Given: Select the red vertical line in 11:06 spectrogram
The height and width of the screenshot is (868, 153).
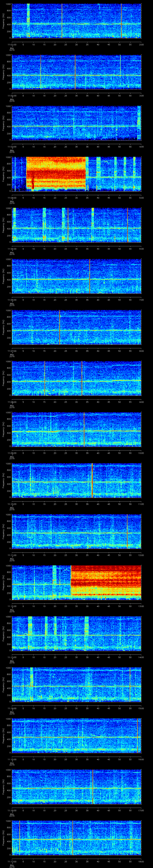Looking at the screenshot, I should [90, 276].
